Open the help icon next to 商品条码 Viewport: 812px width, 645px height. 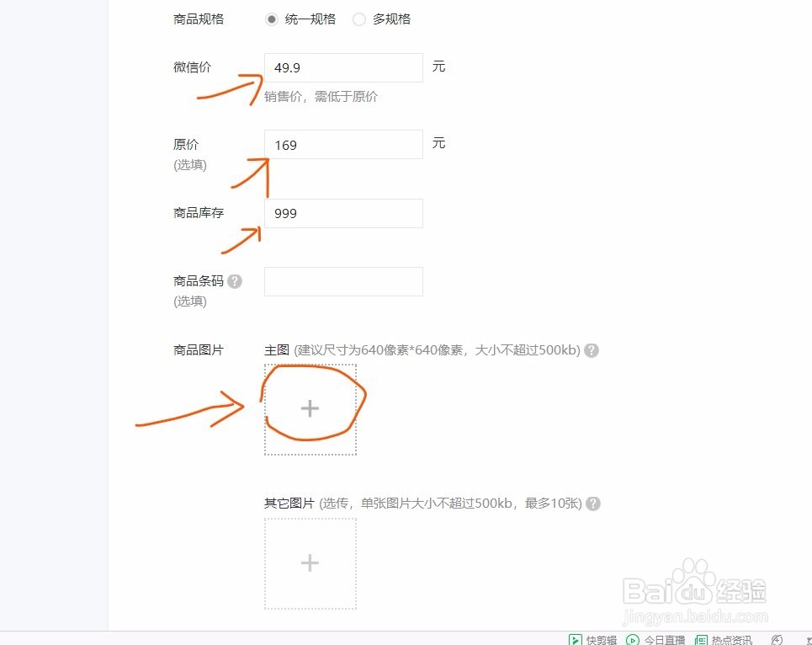click(x=235, y=281)
